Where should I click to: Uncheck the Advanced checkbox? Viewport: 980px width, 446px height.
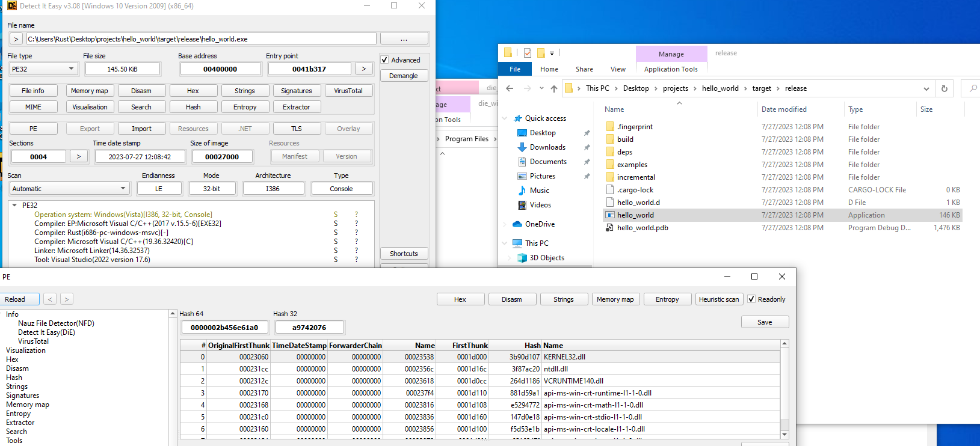385,60
